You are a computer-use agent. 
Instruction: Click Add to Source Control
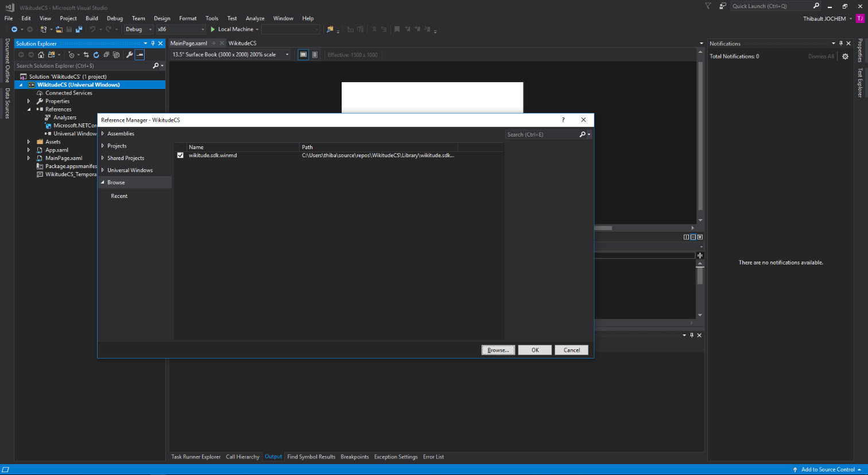click(x=828, y=469)
